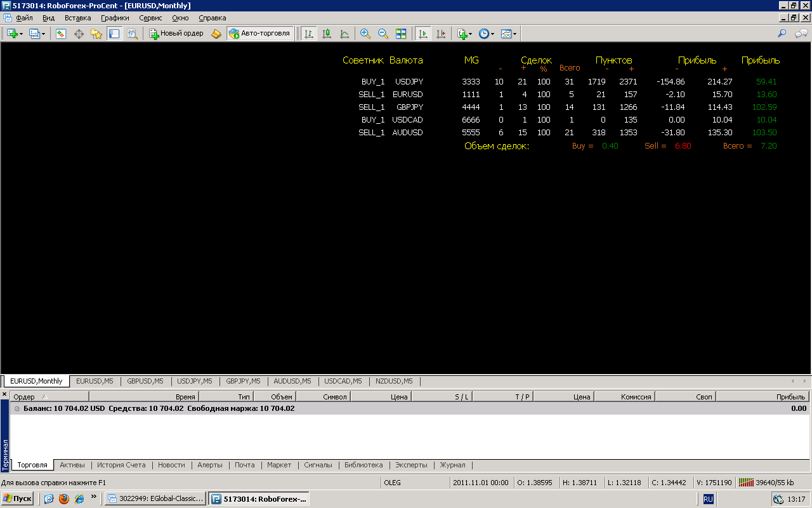Close the Terminal panel
The height and width of the screenshot is (508, 812).
click(4, 395)
